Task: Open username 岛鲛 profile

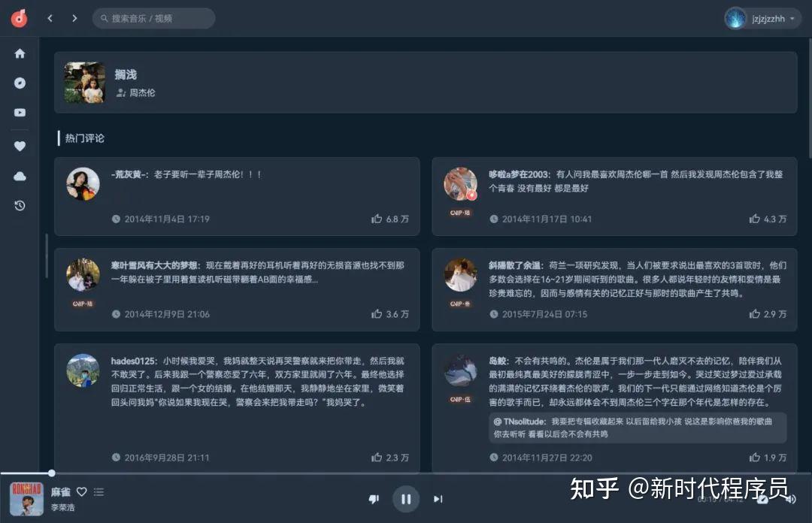Action: [x=498, y=361]
